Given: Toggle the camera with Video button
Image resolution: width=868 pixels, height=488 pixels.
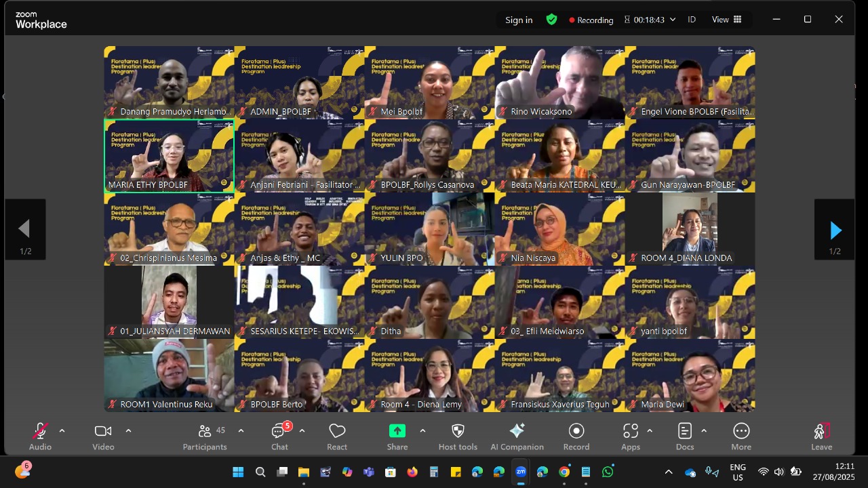Looking at the screenshot, I should (x=103, y=436).
